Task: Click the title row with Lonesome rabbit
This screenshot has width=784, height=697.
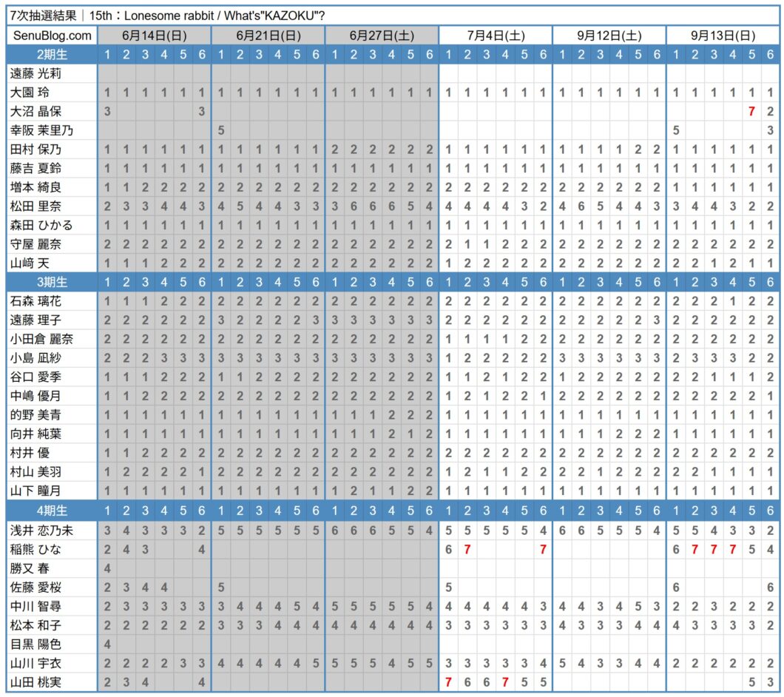Action: [393, 16]
